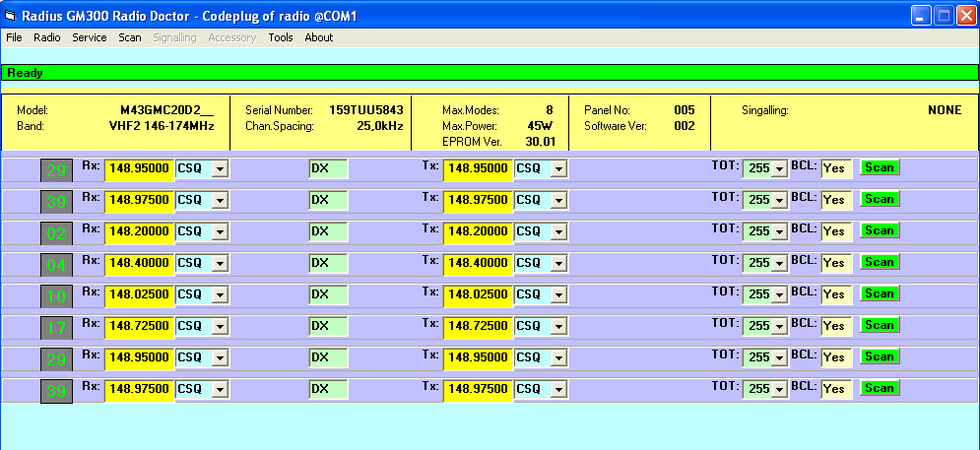This screenshot has width=980, height=450.
Task: Click Scan button in the 148.72500 row
Action: (880, 325)
